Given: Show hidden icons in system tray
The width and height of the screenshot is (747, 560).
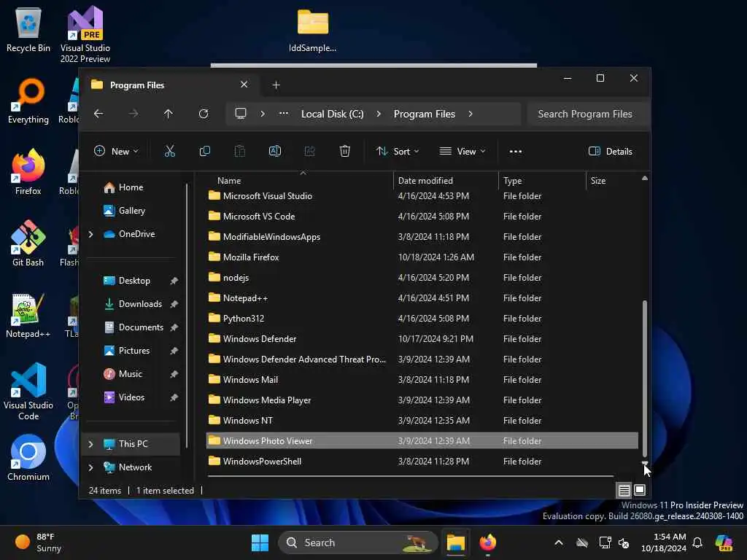Looking at the screenshot, I should click(559, 542).
